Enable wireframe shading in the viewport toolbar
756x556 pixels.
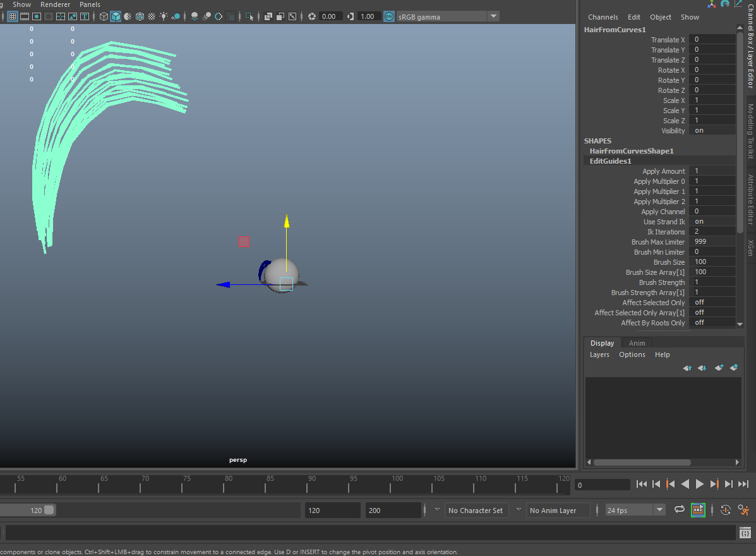click(104, 16)
